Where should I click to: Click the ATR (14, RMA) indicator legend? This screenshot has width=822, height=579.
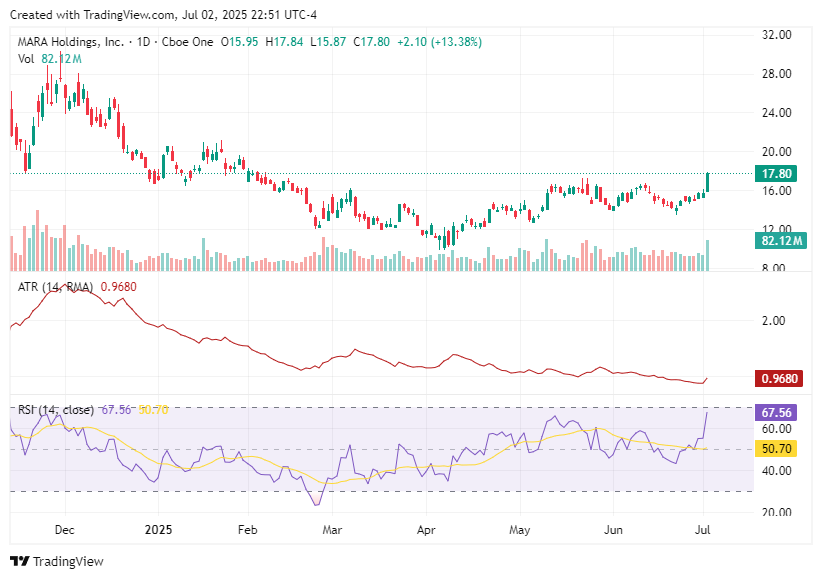(56, 287)
